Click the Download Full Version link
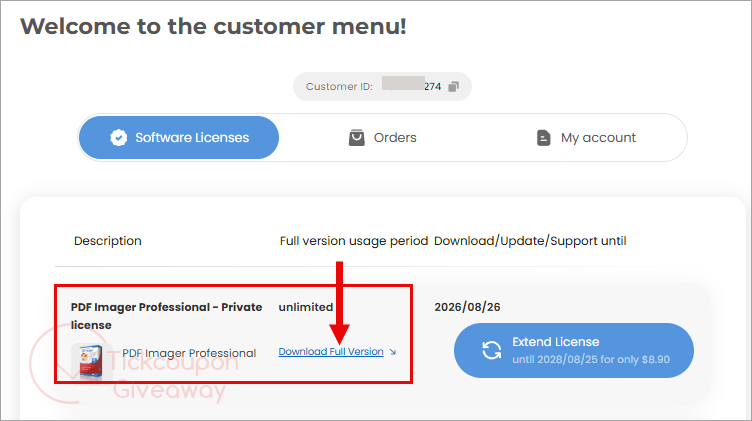This screenshot has height=421, width=752. (x=331, y=351)
